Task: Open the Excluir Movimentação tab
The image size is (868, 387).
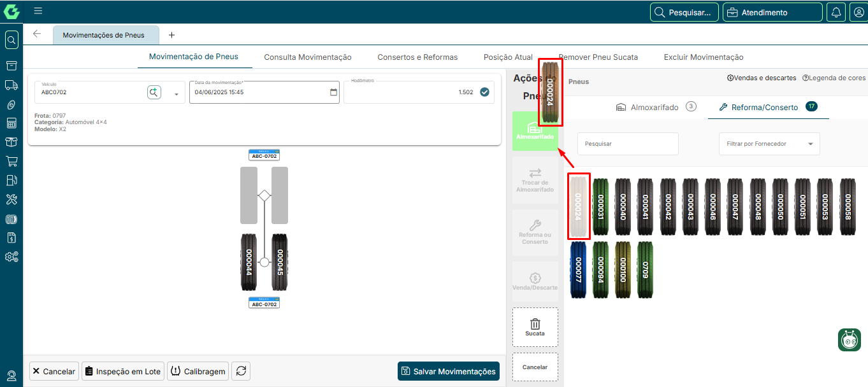Action: [x=704, y=57]
